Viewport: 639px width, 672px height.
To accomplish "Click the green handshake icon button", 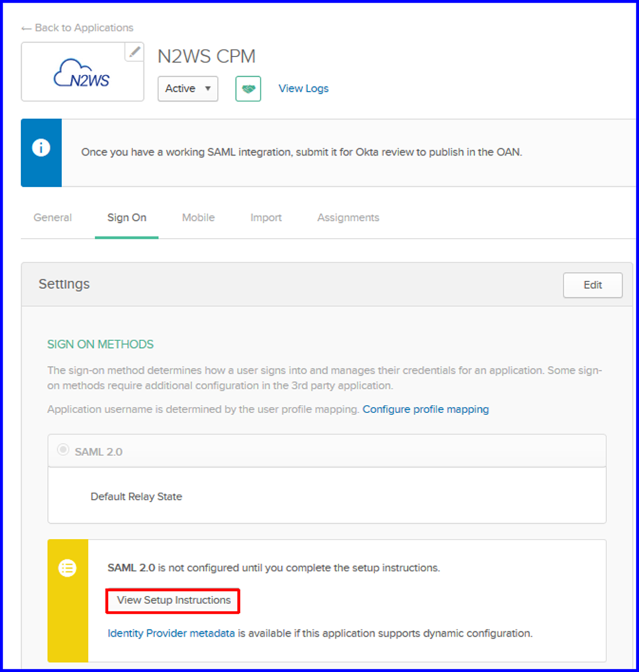I will pos(248,89).
